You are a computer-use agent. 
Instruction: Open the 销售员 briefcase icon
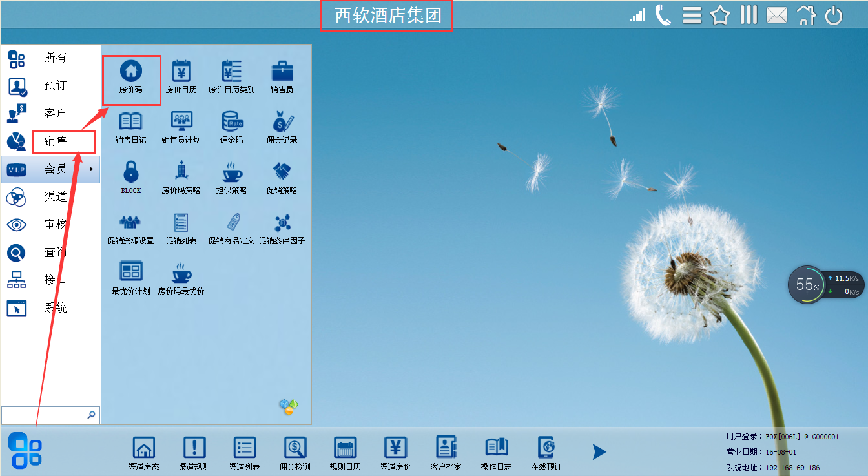[282, 76]
